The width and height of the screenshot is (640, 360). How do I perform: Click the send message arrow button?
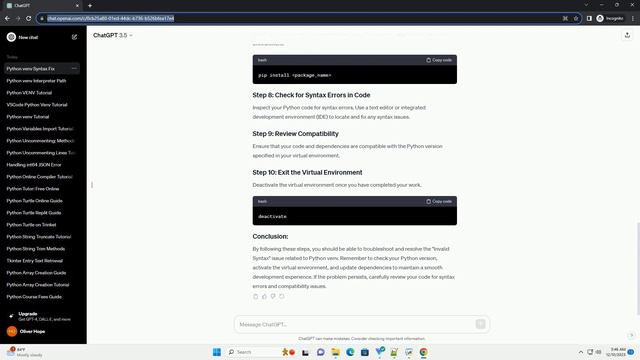point(480,324)
